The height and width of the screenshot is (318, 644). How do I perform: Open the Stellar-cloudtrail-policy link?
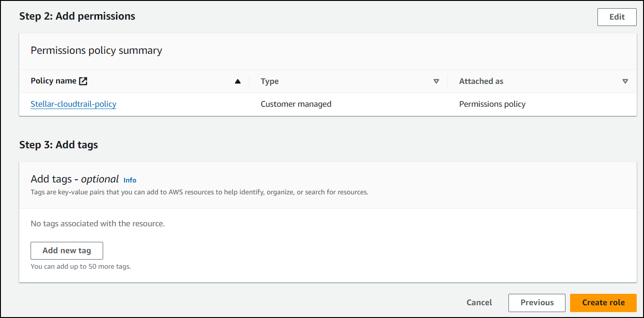[73, 104]
